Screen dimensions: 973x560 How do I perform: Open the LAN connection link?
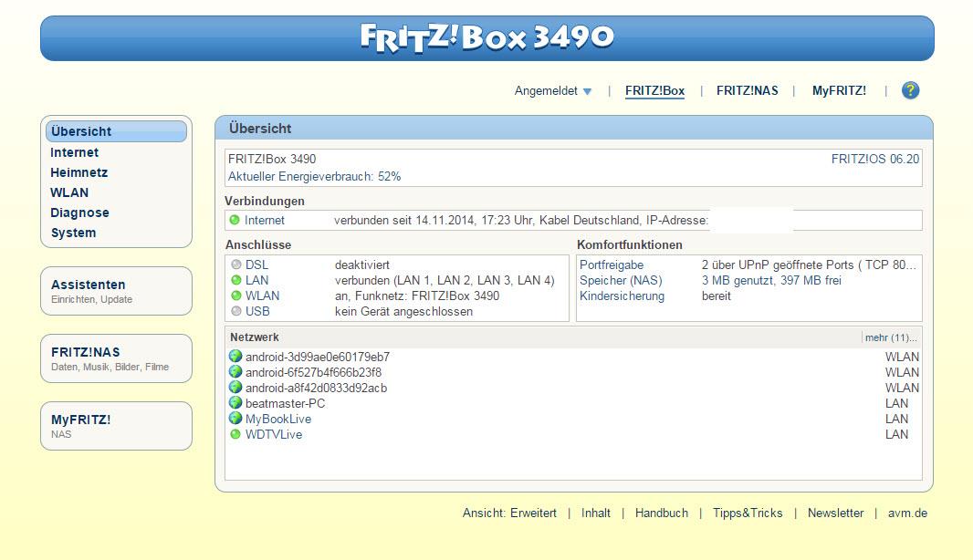coord(256,280)
